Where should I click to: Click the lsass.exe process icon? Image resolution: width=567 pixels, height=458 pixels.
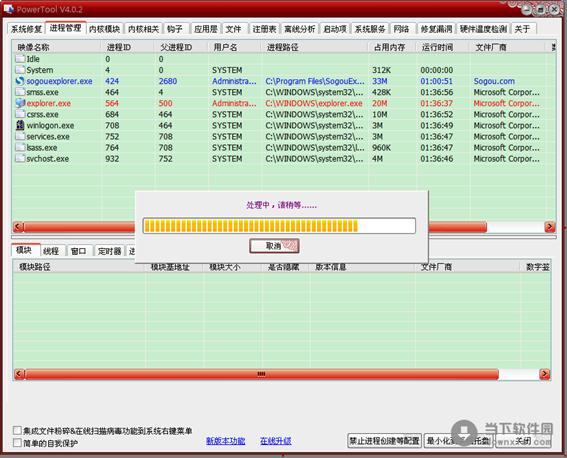tap(20, 147)
